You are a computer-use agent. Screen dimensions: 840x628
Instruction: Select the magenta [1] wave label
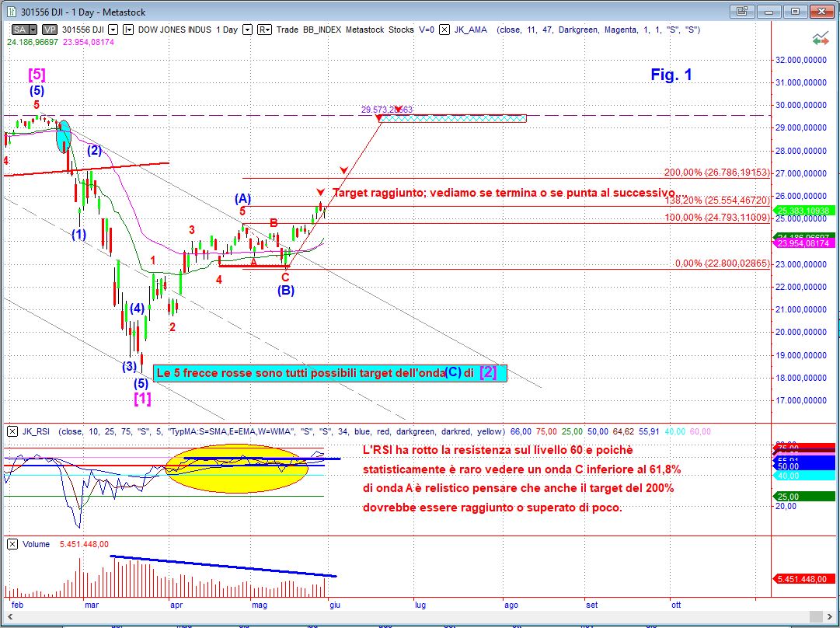[142, 398]
